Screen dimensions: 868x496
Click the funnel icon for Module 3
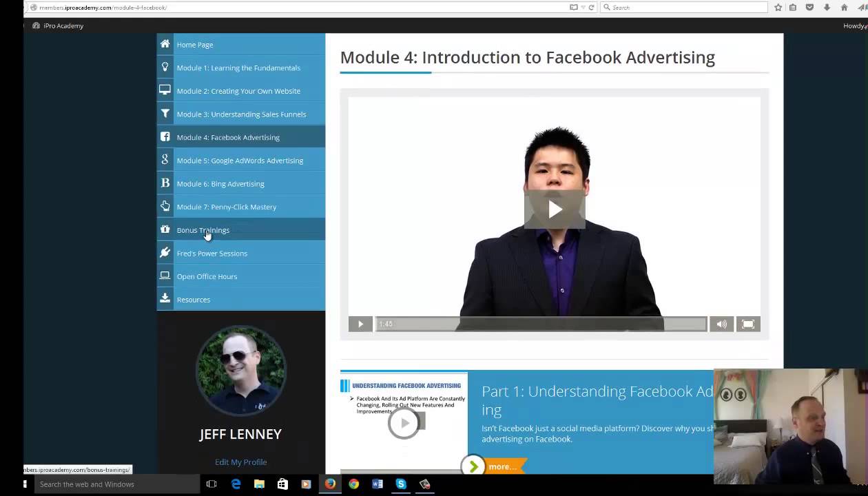pos(165,114)
